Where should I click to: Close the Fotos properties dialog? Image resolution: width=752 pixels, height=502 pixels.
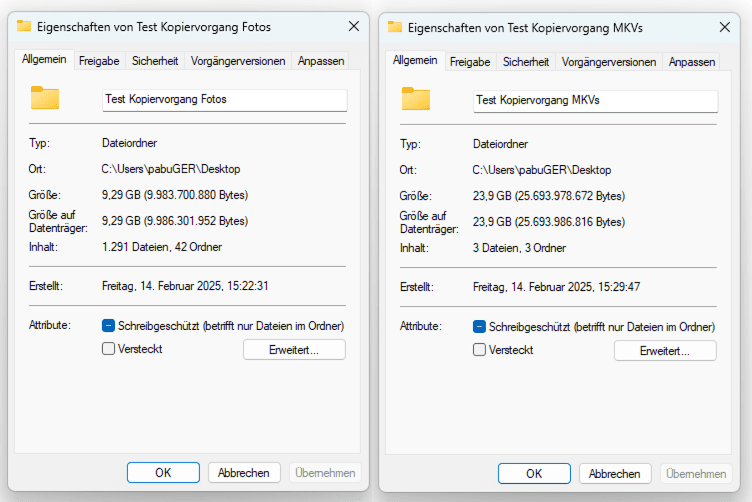pyautogui.click(x=354, y=27)
